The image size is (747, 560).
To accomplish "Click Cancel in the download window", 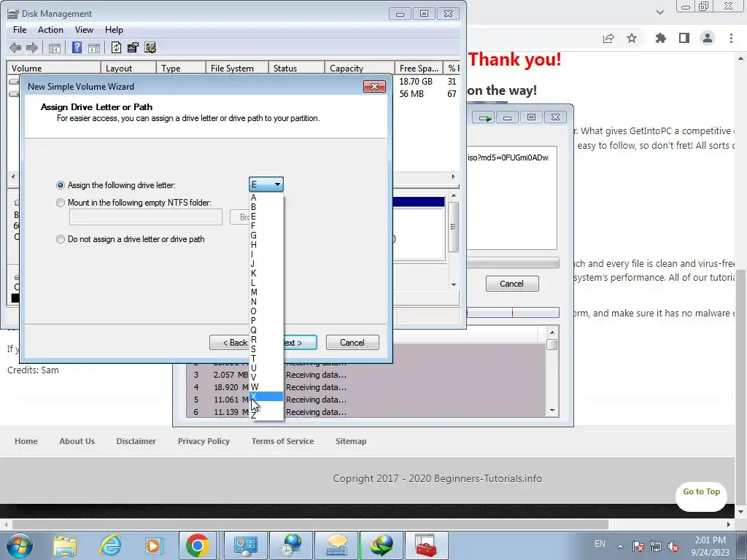I will coord(512,284).
